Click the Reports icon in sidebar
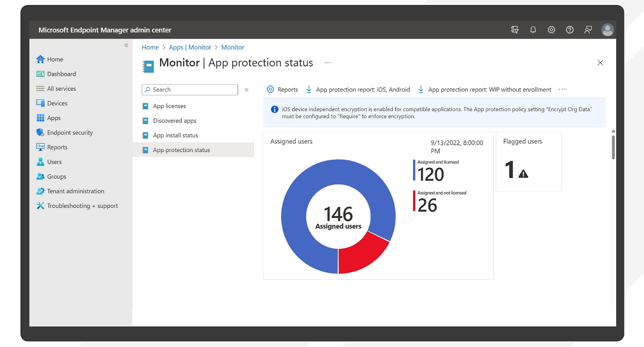This screenshot has height=347, width=644. pos(40,147)
